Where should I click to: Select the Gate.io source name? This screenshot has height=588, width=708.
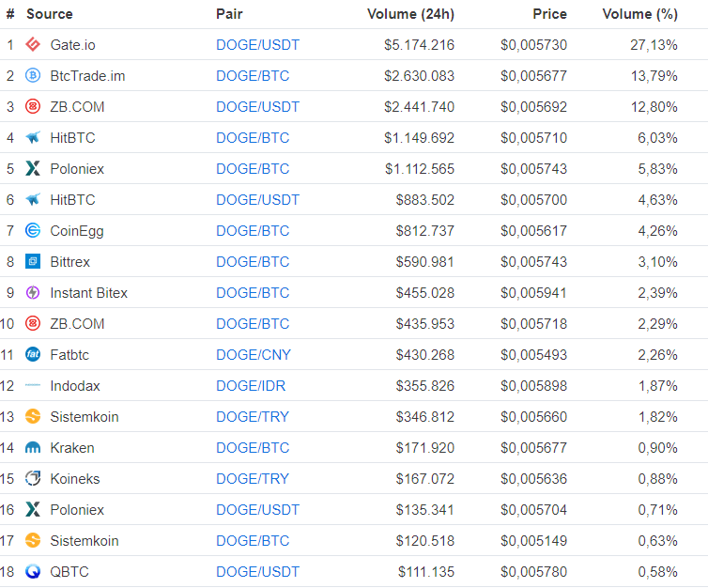pyautogui.click(x=72, y=45)
